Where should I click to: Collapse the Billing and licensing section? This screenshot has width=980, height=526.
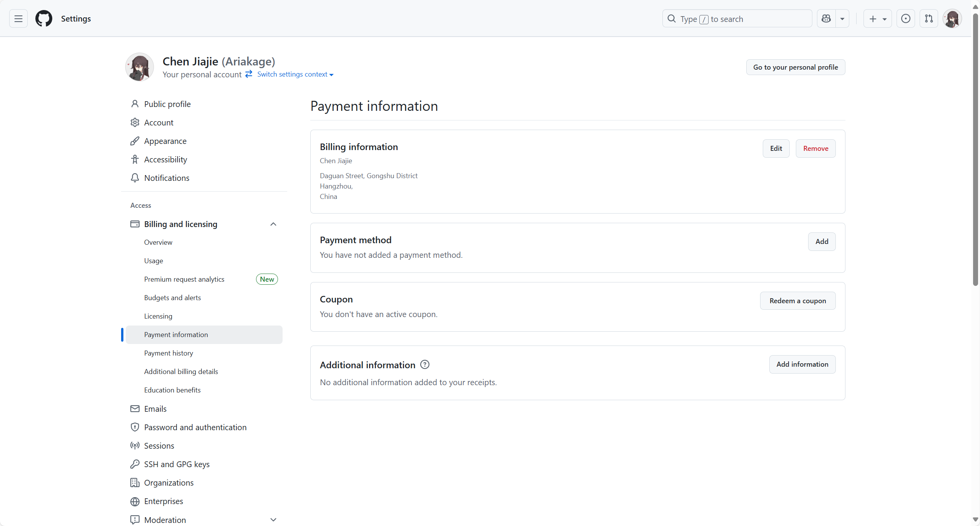click(x=273, y=224)
